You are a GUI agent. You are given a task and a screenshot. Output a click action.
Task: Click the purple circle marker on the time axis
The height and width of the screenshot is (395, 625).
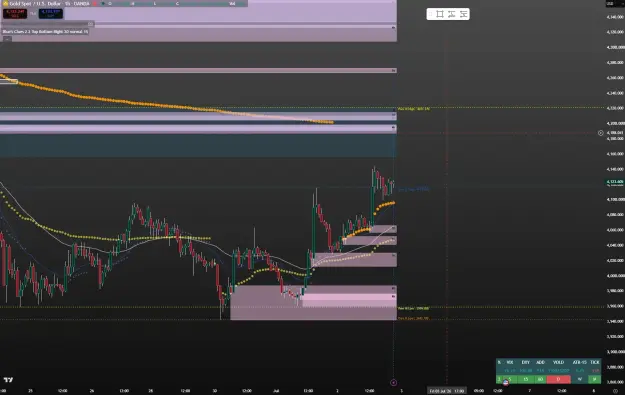tap(393, 383)
